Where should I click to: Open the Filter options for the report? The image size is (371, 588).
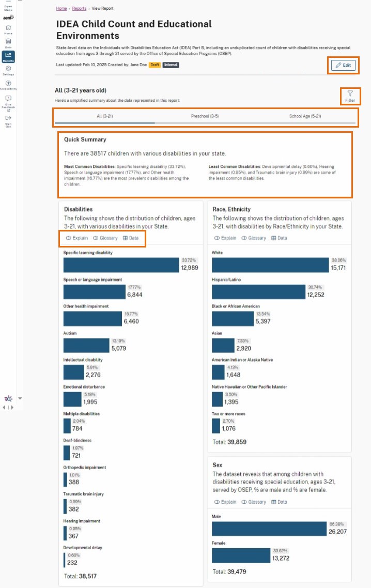pyautogui.click(x=350, y=96)
